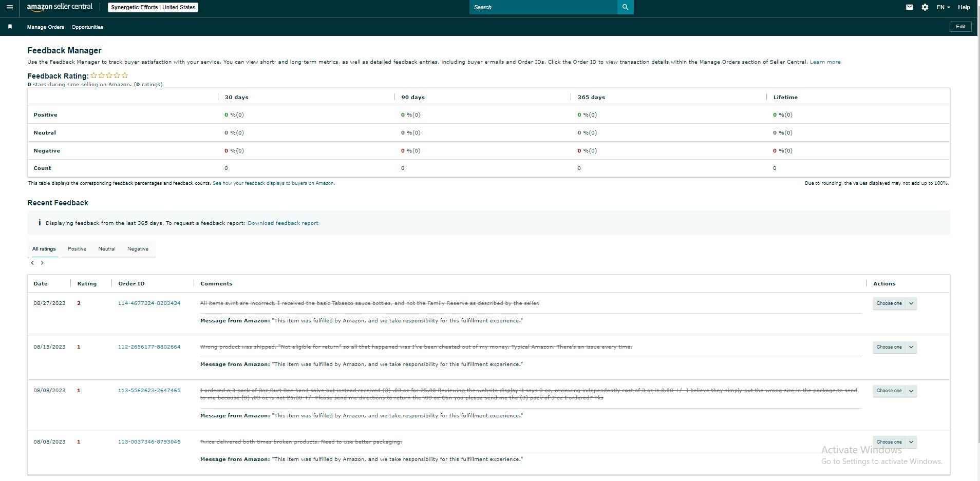The width and height of the screenshot is (980, 481).
Task: Click the Negative row label in metrics table
Action: 47,151
